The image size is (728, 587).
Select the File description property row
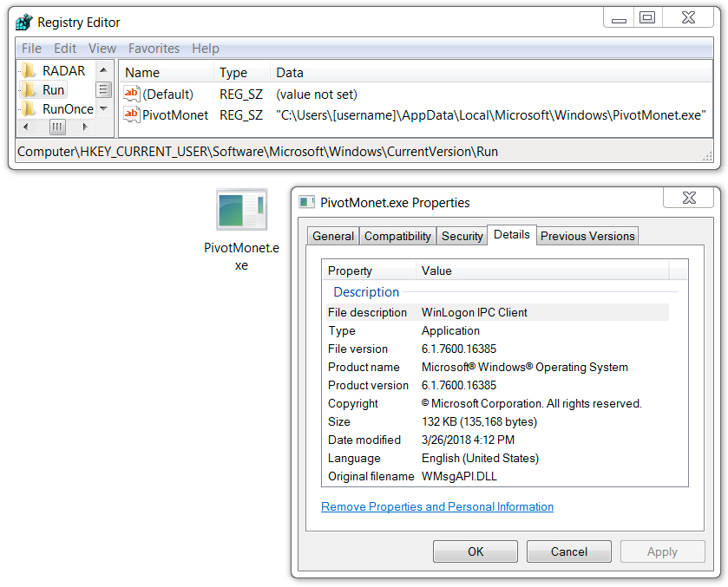[x=496, y=312]
